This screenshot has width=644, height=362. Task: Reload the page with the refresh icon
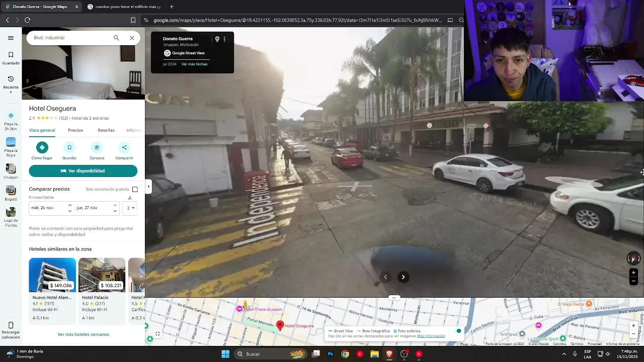(x=27, y=20)
